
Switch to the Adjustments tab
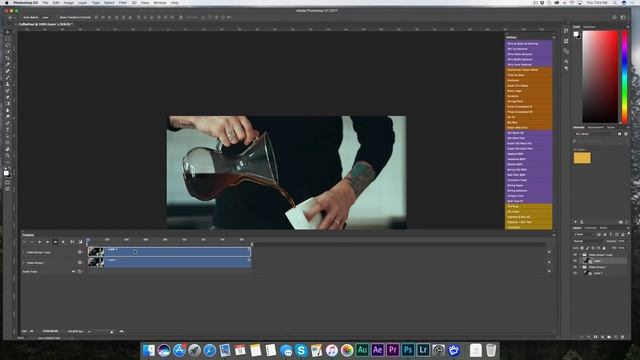click(596, 127)
